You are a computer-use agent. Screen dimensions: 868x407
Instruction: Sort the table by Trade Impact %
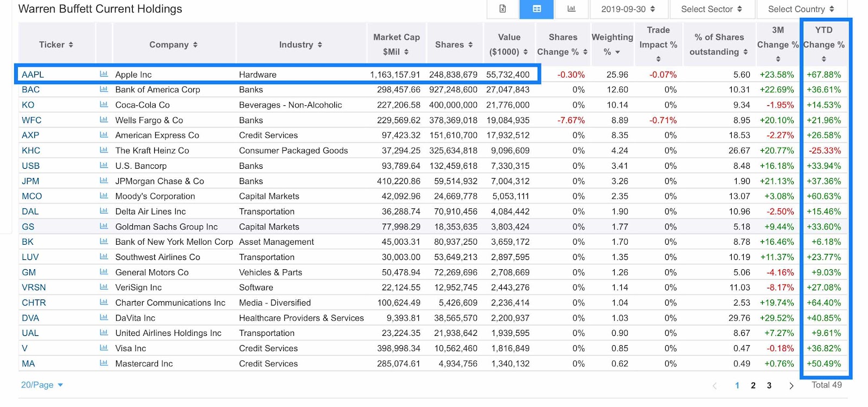[658, 44]
